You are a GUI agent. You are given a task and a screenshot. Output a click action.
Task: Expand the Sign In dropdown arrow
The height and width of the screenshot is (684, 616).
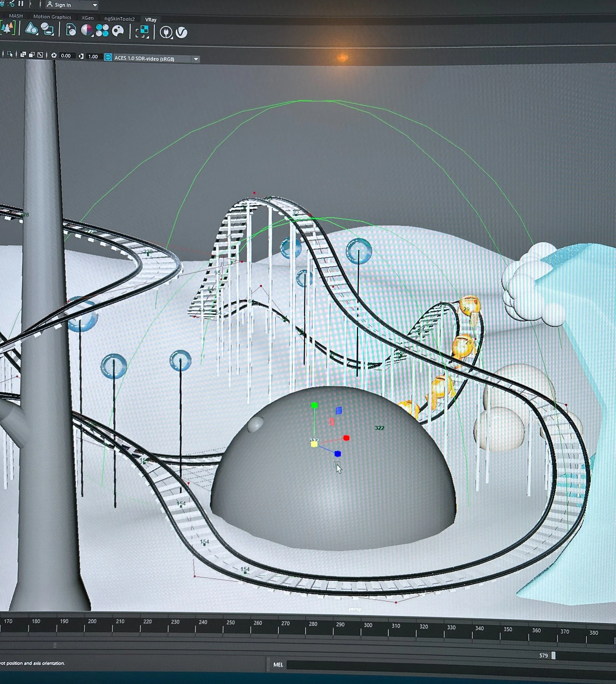tap(95, 5)
